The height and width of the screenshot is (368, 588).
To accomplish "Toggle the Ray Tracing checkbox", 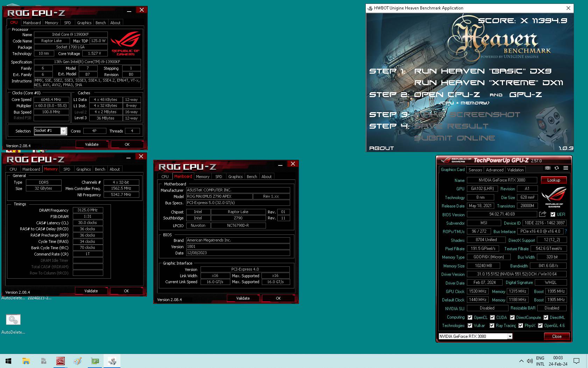I will click(492, 325).
